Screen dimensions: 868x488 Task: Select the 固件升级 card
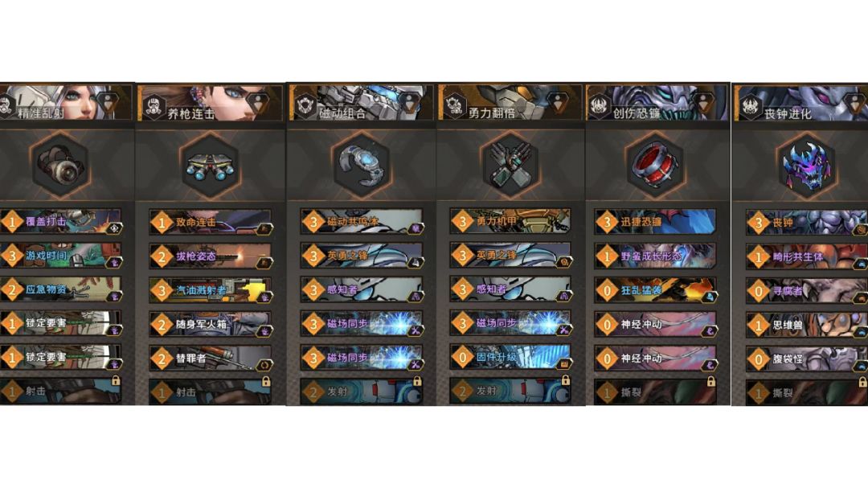point(510,357)
